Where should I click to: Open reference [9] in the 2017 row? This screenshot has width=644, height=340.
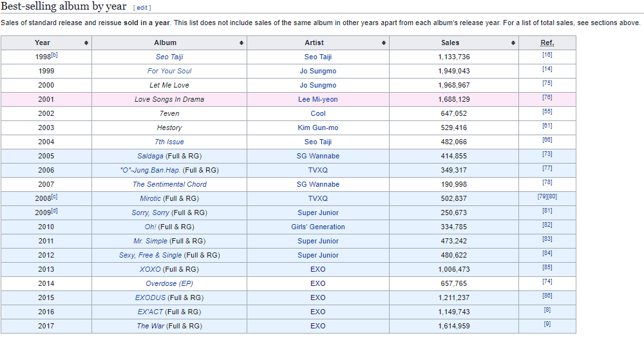[x=547, y=324]
